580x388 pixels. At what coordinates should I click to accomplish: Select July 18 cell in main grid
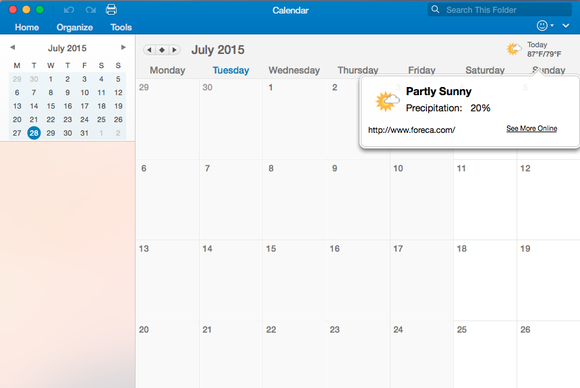pyautogui.click(x=485, y=280)
